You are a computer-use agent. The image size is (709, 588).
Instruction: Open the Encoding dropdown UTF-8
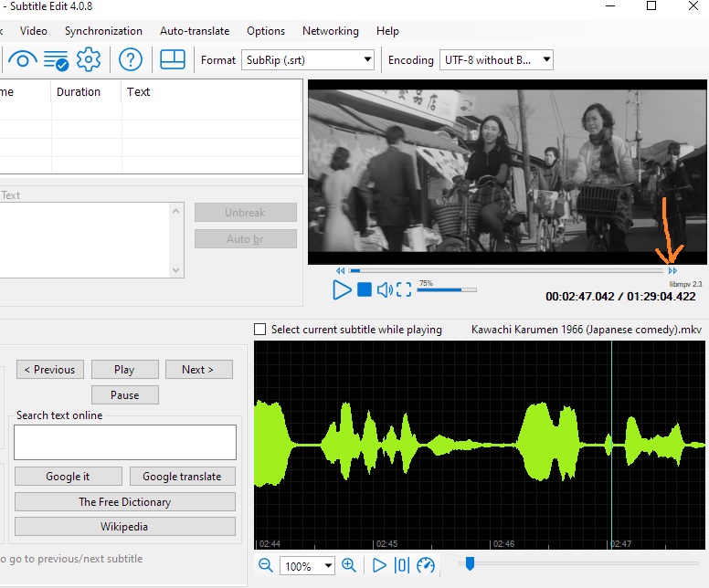[496, 60]
